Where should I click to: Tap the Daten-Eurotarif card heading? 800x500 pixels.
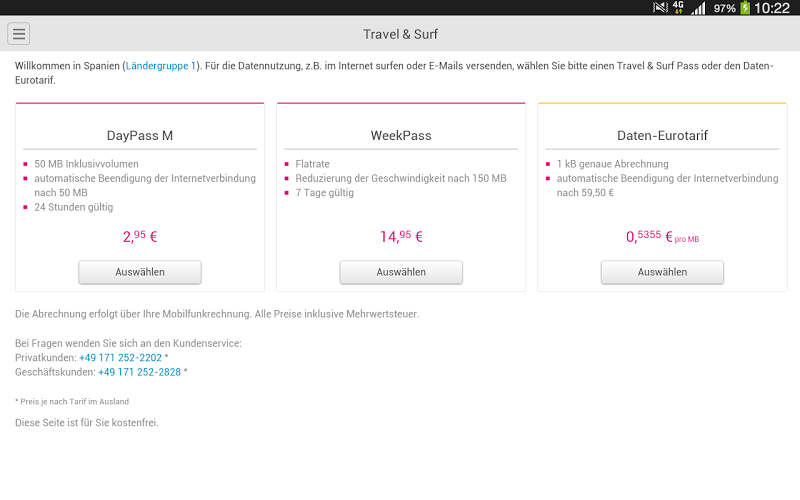tap(662, 136)
